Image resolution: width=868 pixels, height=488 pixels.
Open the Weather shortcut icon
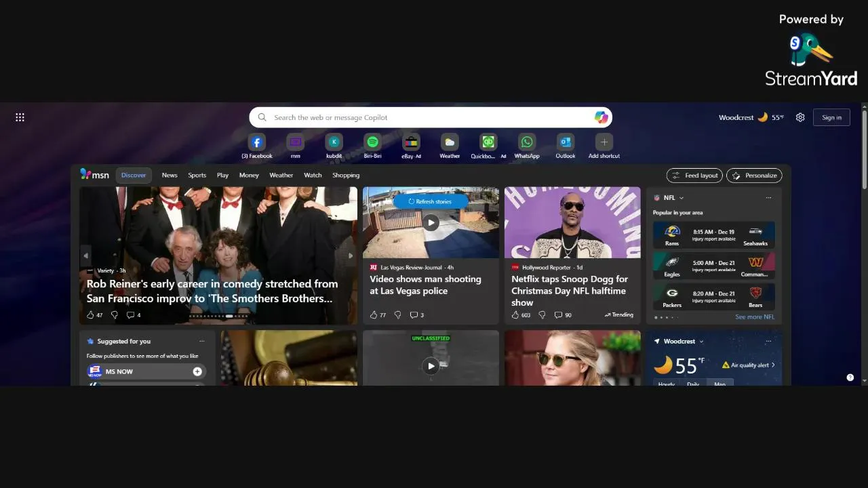coord(450,142)
